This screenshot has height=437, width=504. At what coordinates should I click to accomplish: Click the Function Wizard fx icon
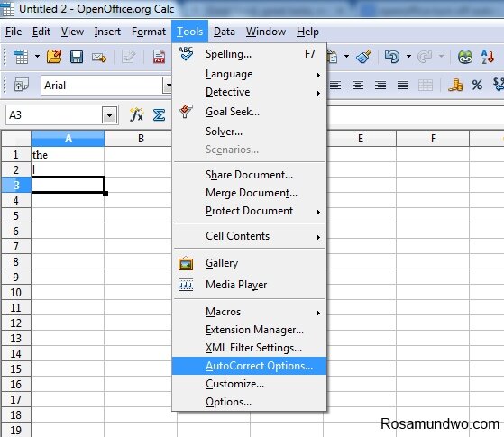coord(136,114)
